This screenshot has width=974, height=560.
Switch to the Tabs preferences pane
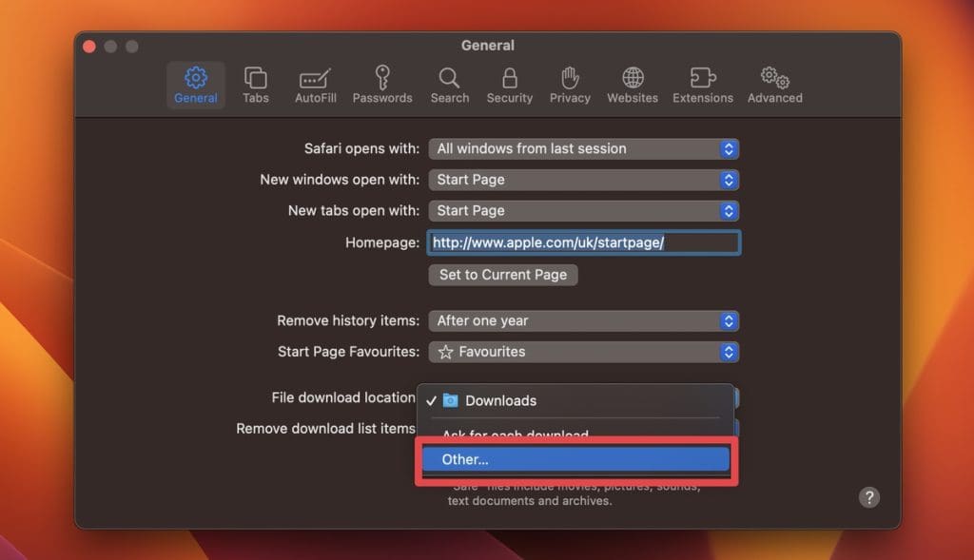[255, 85]
